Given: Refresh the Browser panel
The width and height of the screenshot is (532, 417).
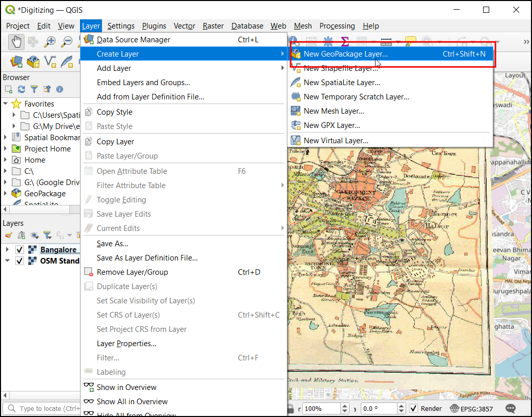Looking at the screenshot, I should (21, 89).
